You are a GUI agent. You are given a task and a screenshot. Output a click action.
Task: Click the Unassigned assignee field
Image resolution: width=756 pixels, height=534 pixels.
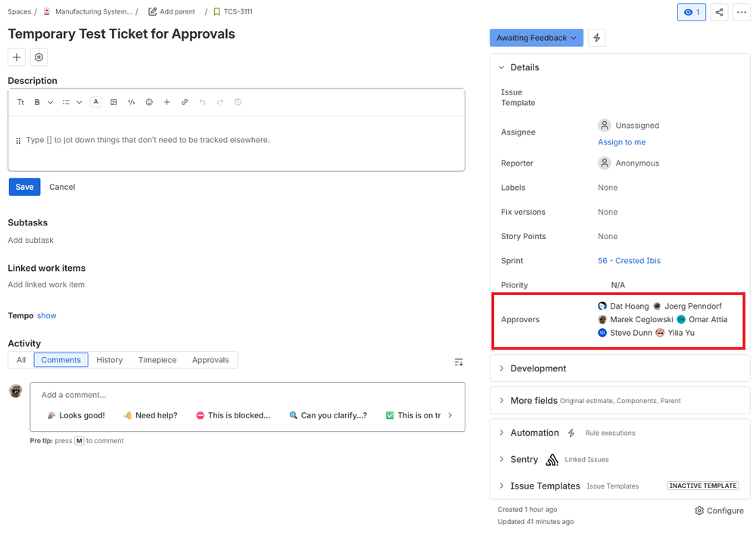(629, 126)
